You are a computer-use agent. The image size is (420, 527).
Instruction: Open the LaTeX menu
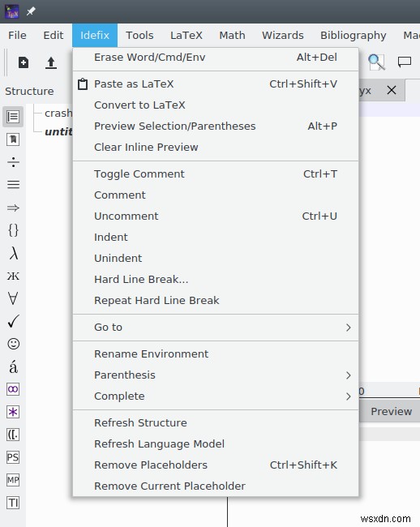click(x=186, y=36)
